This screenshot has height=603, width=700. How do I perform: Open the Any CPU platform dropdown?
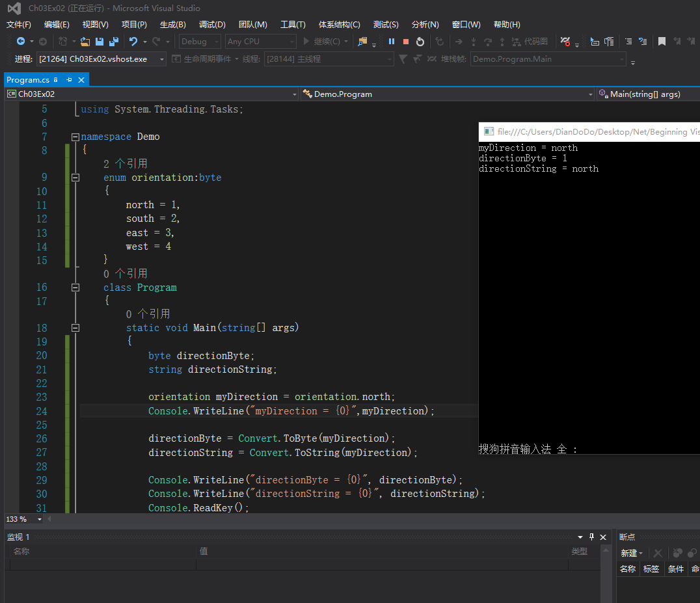[x=261, y=42]
